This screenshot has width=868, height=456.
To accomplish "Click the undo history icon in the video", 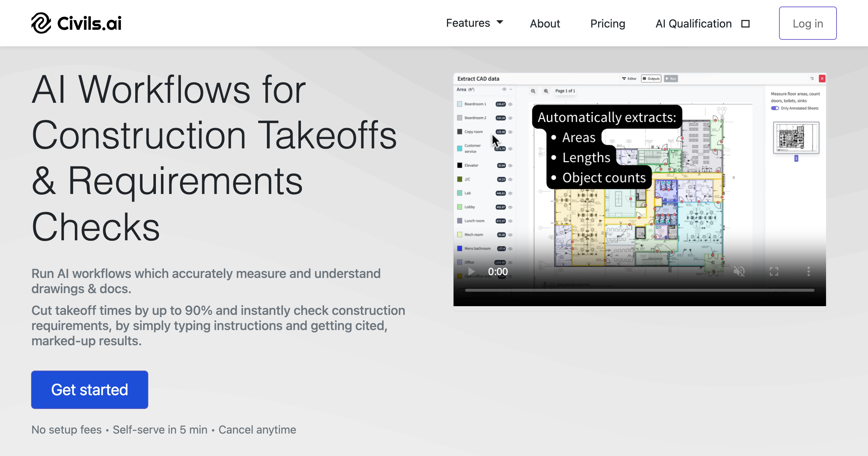I will [x=812, y=79].
